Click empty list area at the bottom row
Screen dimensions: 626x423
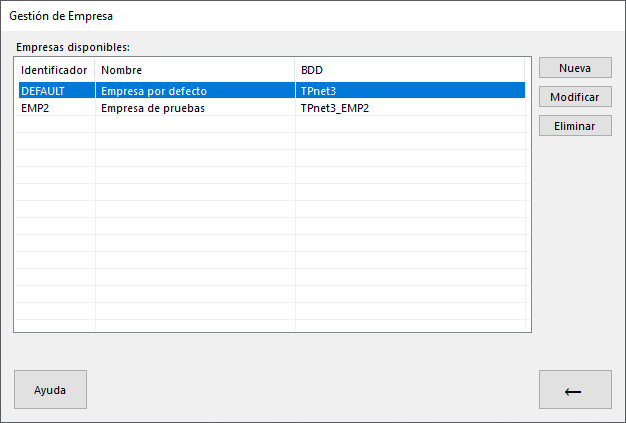coord(272,325)
